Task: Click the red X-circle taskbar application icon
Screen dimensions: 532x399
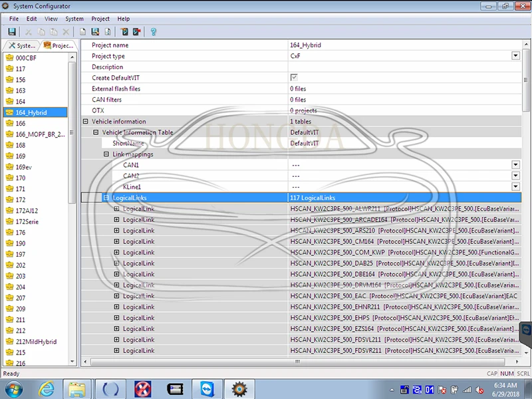Action: click(142, 389)
